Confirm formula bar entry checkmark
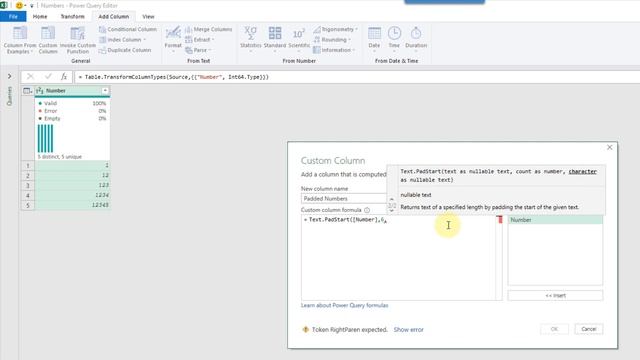This screenshot has height=360, width=640. click(48, 76)
